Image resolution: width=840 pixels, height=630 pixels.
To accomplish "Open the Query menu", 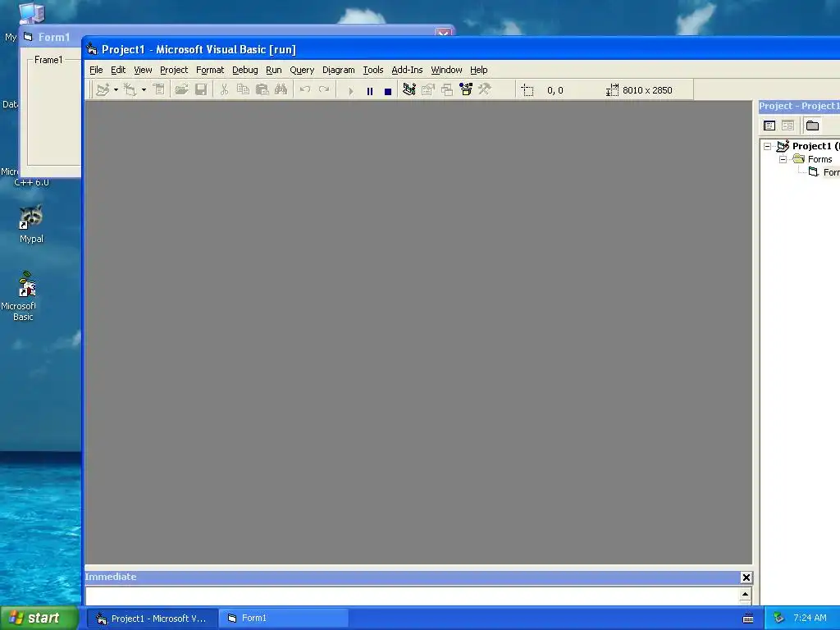I will pos(302,70).
